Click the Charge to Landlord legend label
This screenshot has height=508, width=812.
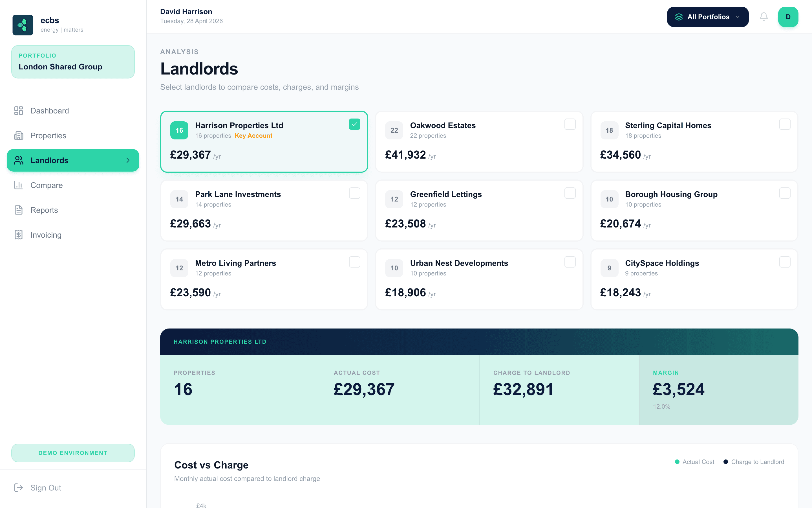(x=758, y=462)
